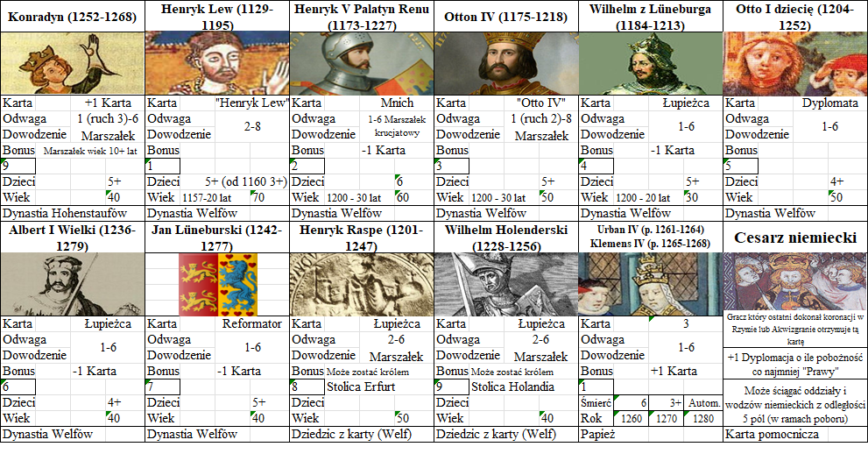This screenshot has height=461, width=868.
Task: Select the "1-6 Marszałek krucjatowy" cell
Action: 397,126
